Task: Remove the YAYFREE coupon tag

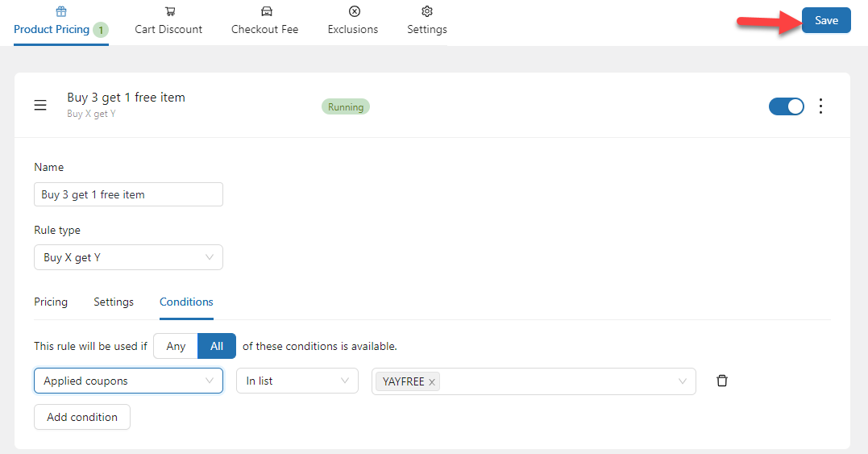Action: tap(432, 382)
